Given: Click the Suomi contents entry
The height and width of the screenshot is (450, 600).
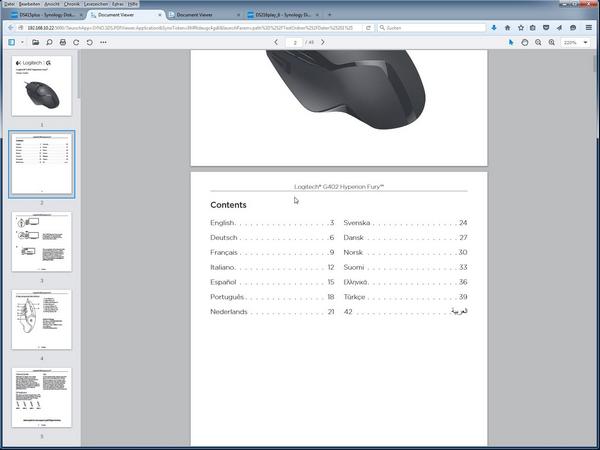Looking at the screenshot, I should click(x=405, y=267).
